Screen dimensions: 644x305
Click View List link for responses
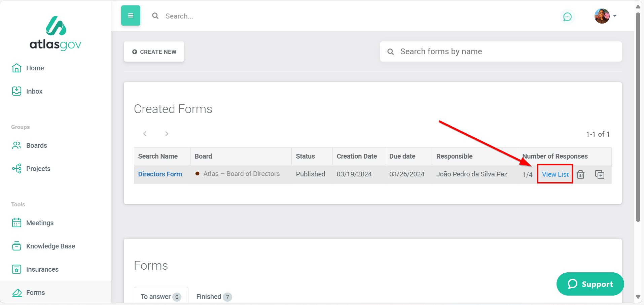[555, 174]
